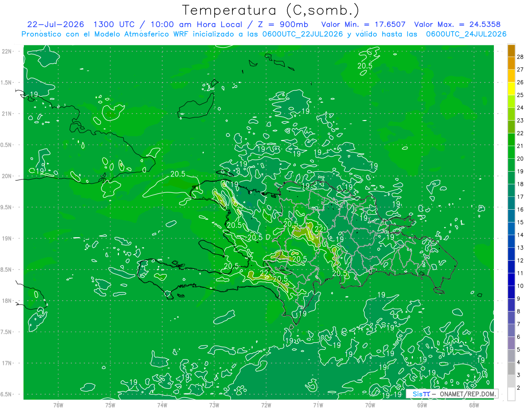Click the teal swatch between 16 and 17
The height and width of the screenshot is (411, 532).
[x=511, y=203]
